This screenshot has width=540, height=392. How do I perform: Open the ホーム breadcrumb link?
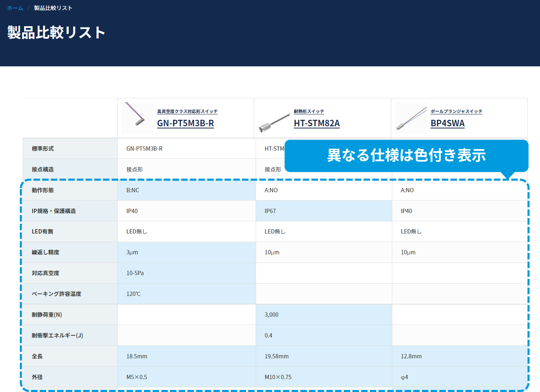15,8
